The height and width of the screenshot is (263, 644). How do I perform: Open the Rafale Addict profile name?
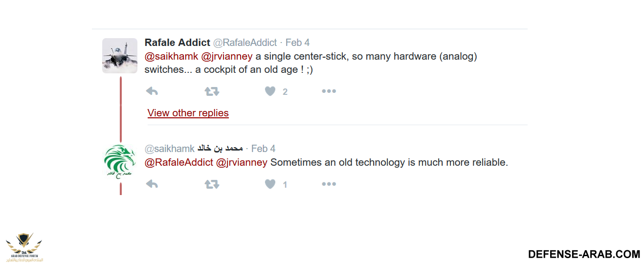pos(177,43)
